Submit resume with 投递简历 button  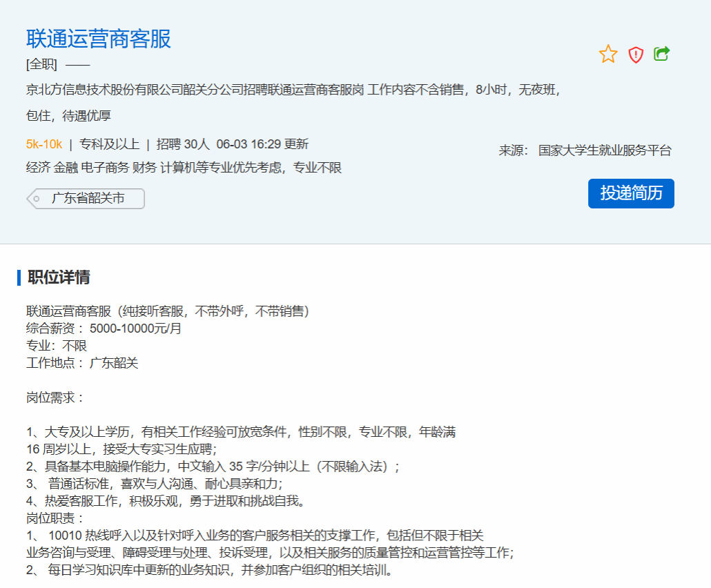631,193
